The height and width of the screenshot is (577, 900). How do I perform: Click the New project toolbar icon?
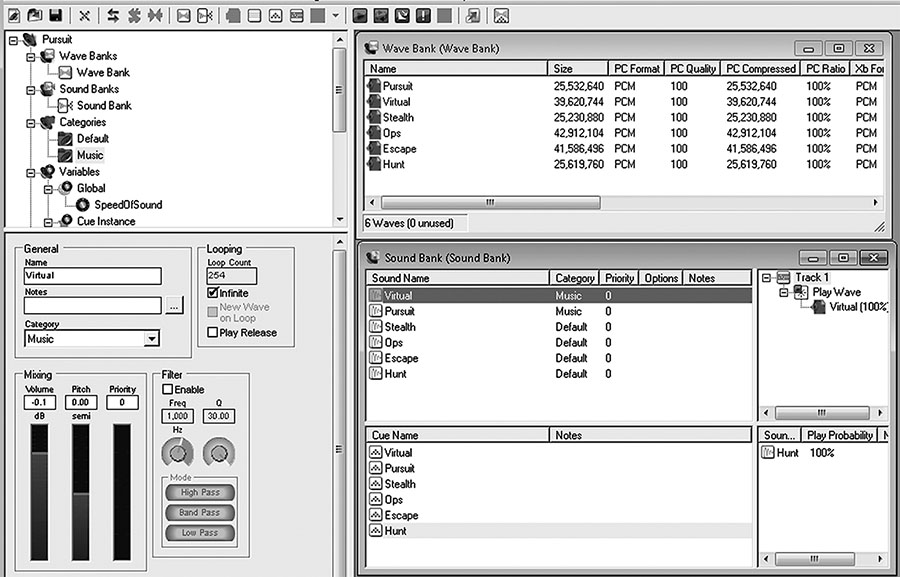click(12, 15)
